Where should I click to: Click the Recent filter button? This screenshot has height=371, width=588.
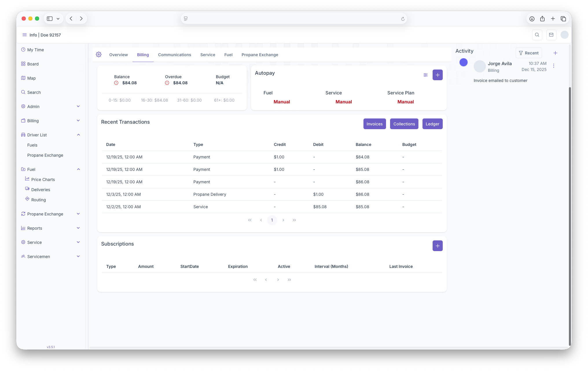click(x=529, y=53)
